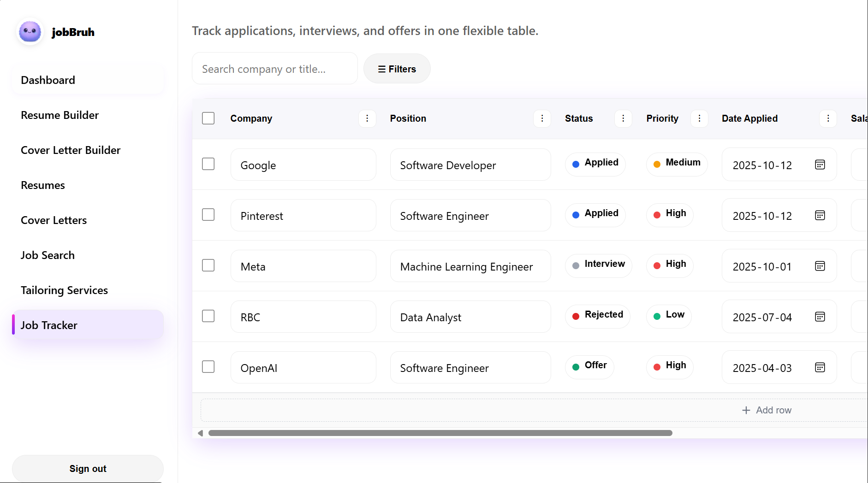
Task: Change Meta's High priority value
Action: pyautogui.click(x=669, y=265)
